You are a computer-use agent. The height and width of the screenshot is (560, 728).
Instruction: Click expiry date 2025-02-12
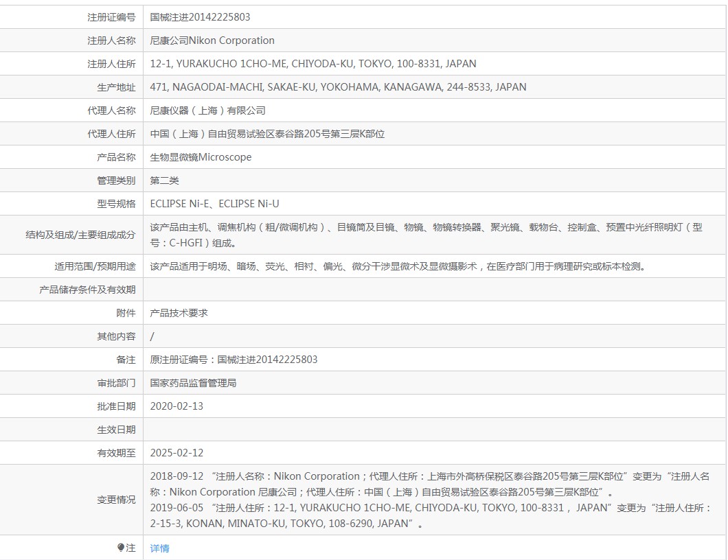pyautogui.click(x=177, y=453)
